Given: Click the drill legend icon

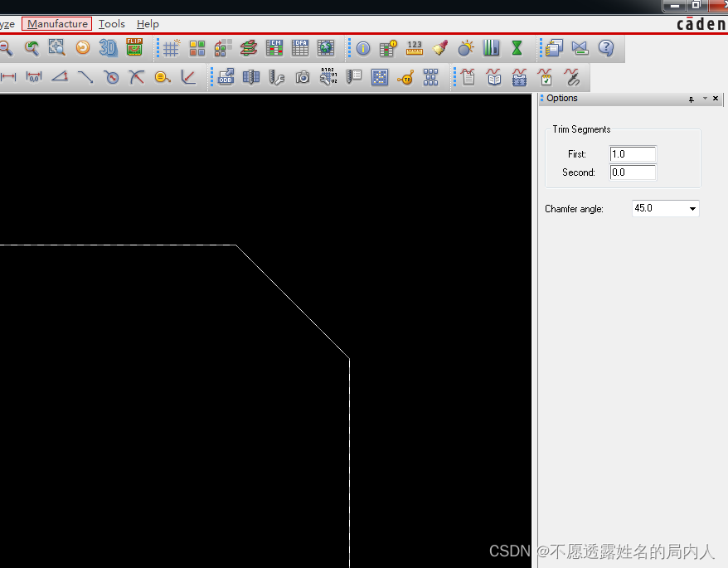Looking at the screenshot, I should coord(354,77).
